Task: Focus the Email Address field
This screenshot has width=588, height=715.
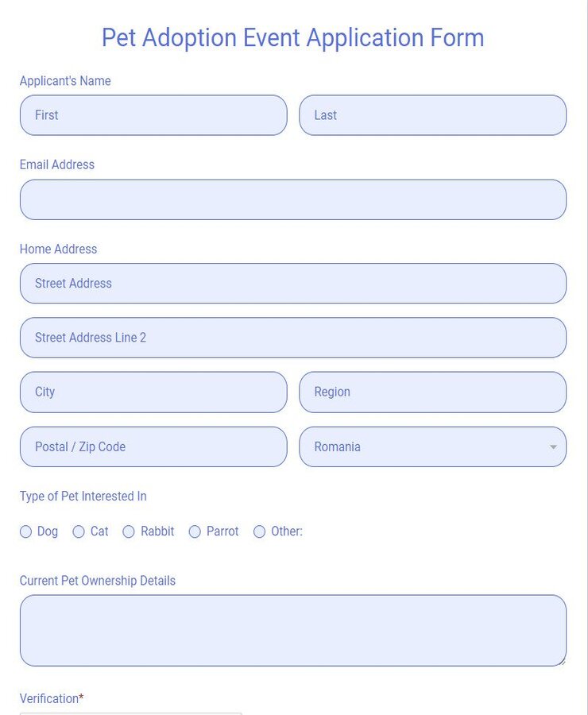Action: tap(293, 199)
